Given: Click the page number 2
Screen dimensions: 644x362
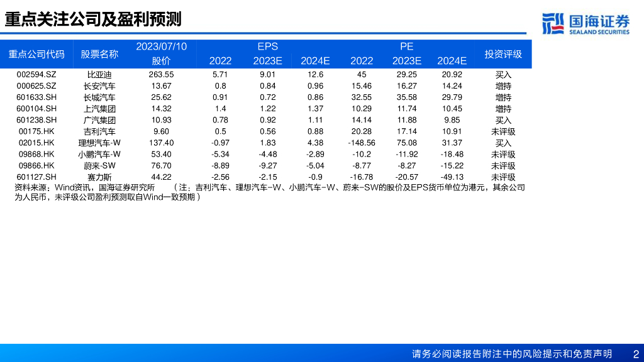Looking at the screenshot, I should [636, 354].
